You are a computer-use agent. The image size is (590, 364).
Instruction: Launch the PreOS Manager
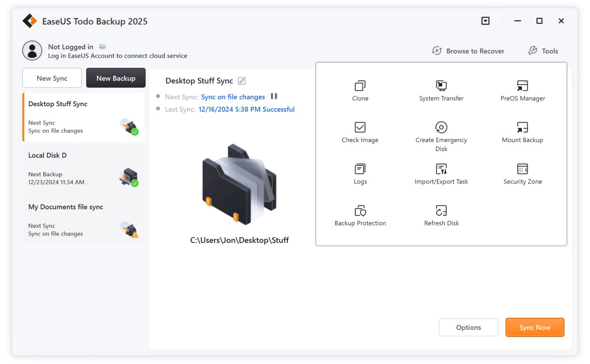point(522,91)
